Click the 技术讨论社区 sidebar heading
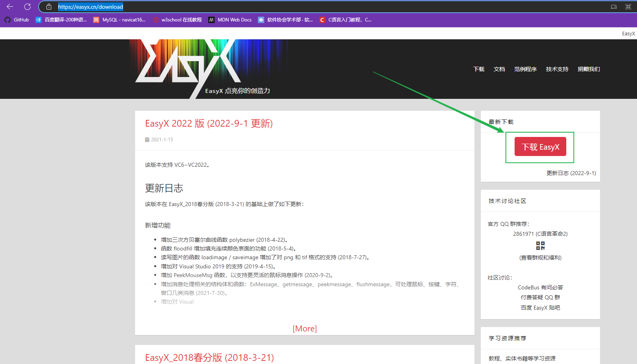Viewport: 637px width, 364px height. [507, 201]
